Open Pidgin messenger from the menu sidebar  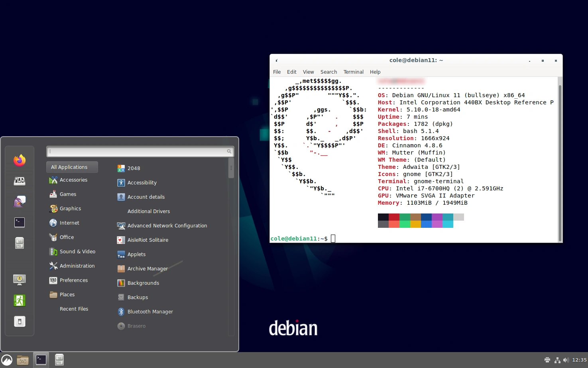[x=20, y=201]
